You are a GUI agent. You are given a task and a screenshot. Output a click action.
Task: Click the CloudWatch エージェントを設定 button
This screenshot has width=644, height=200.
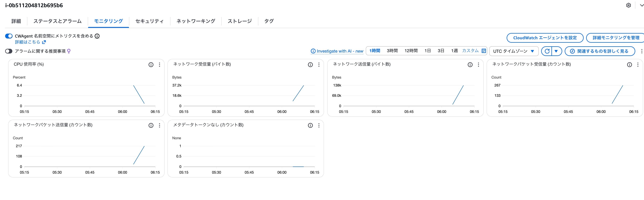click(x=545, y=38)
